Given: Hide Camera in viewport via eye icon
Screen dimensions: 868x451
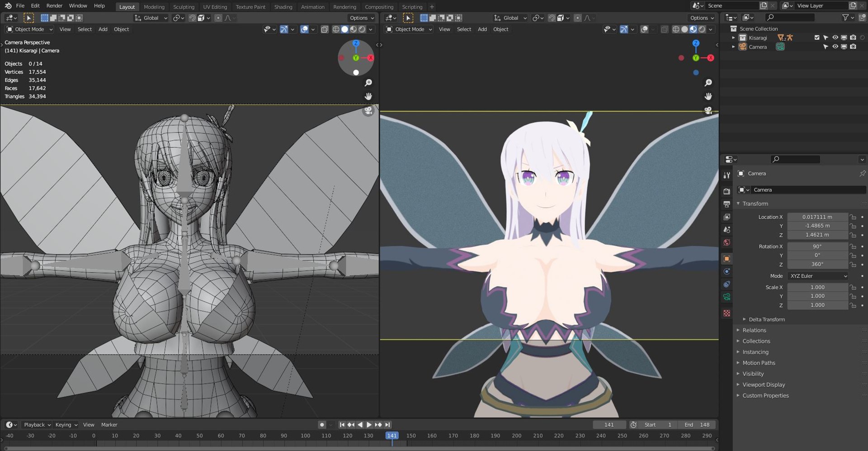Looking at the screenshot, I should point(835,47).
